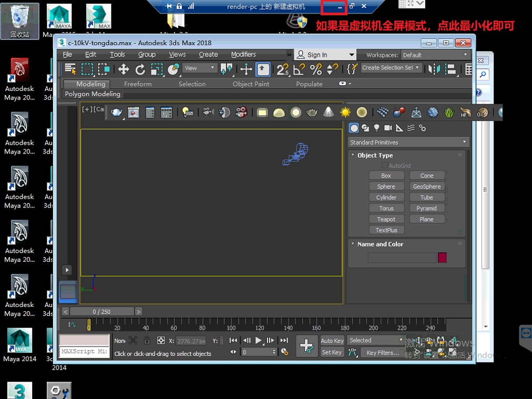
Task: Open the Standard Primitives category dropdown
Action: [408, 142]
